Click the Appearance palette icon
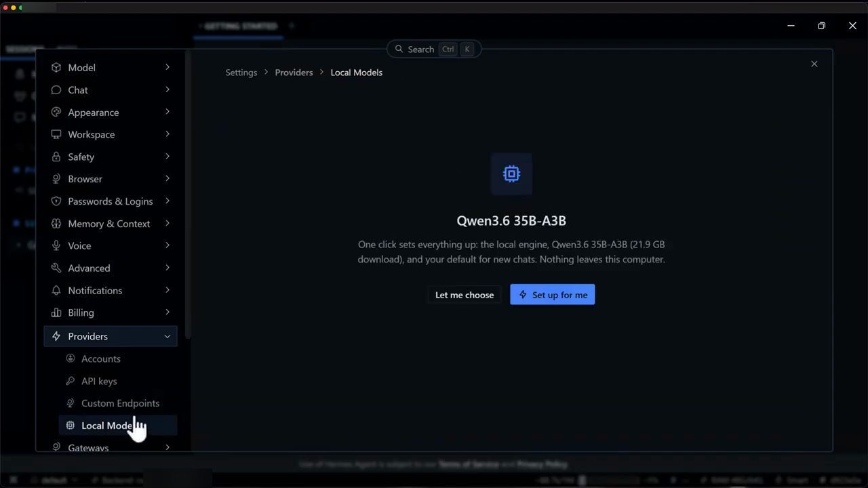 pos(56,113)
